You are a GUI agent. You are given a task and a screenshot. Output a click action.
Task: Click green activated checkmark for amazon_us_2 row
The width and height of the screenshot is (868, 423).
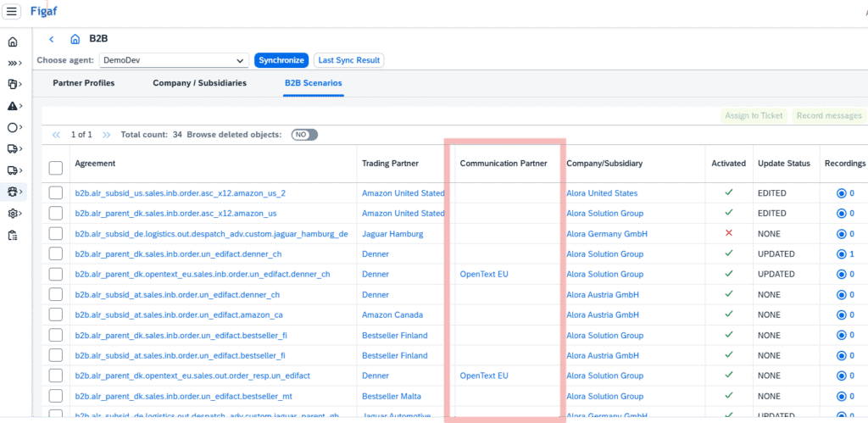728,192
